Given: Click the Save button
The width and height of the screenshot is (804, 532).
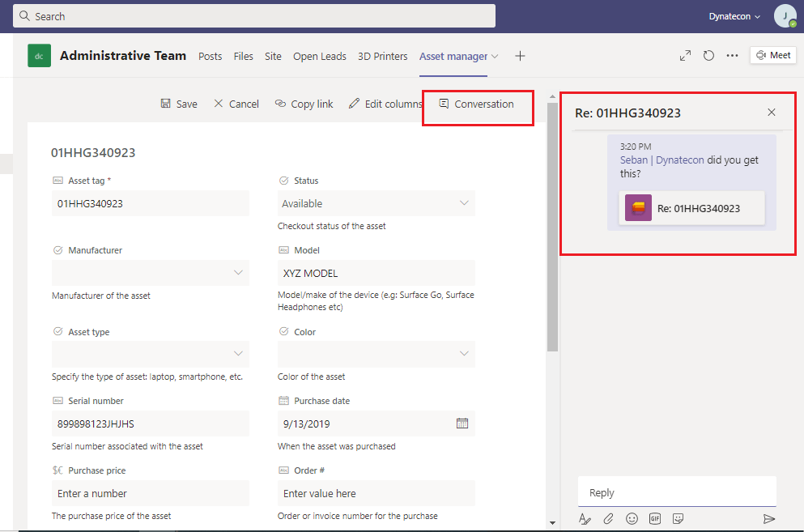Looking at the screenshot, I should [x=179, y=104].
